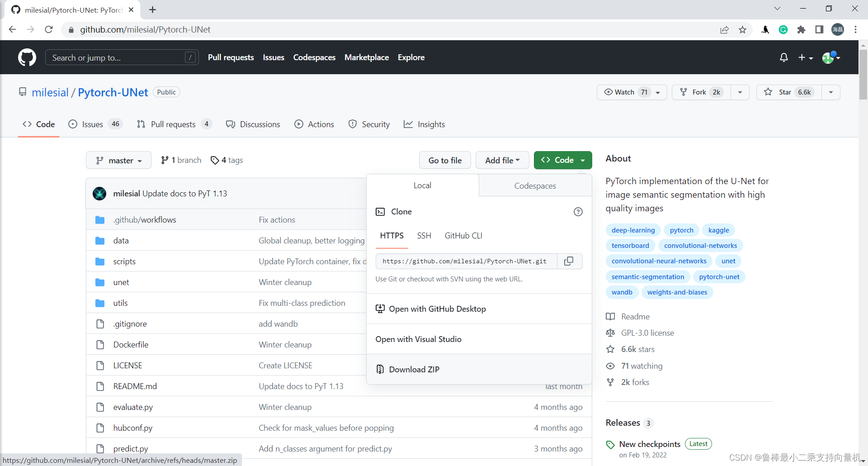Click Open with GitHub Desktop
Viewport: 868px width, 466px height.
[x=479, y=309]
